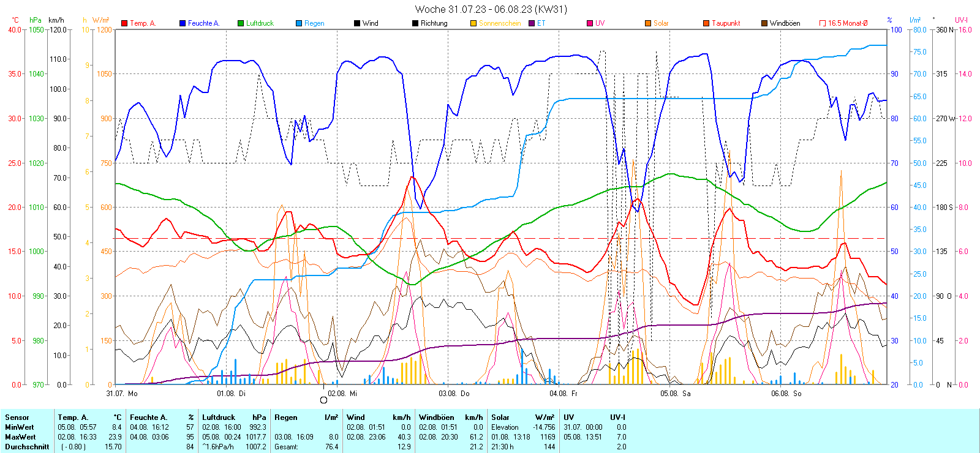Select the maximum pressure value 1017.7
980x453 pixels.
pyautogui.click(x=256, y=437)
